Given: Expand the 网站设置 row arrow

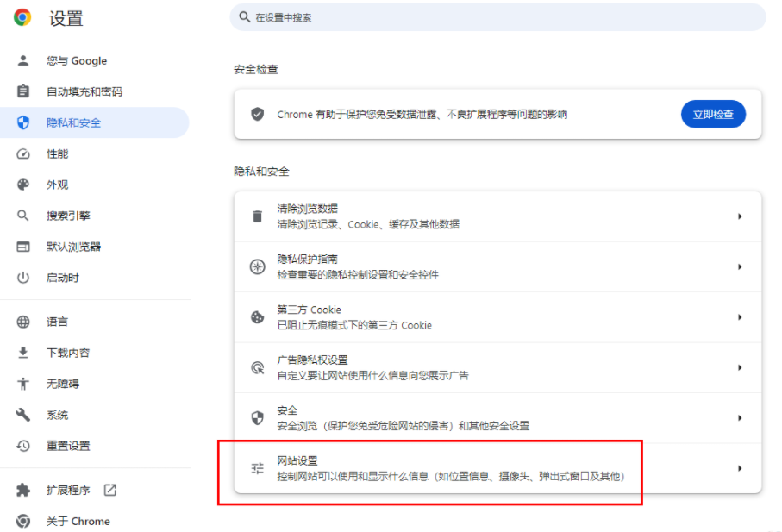Looking at the screenshot, I should tap(740, 468).
